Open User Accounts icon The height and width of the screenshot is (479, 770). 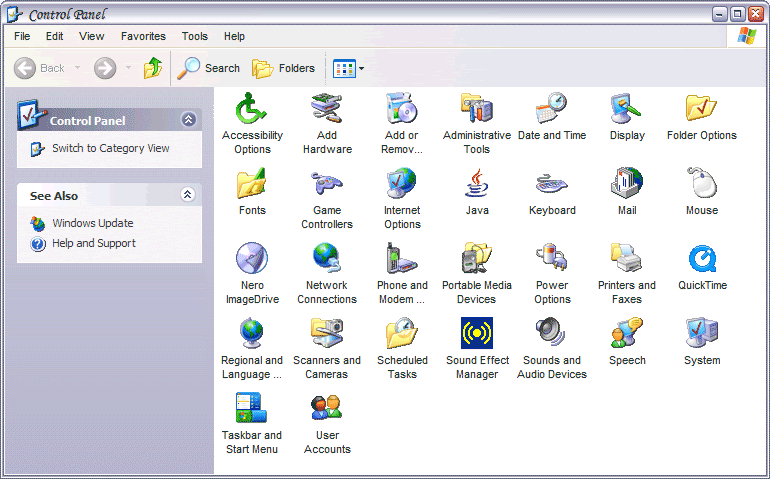point(327,409)
